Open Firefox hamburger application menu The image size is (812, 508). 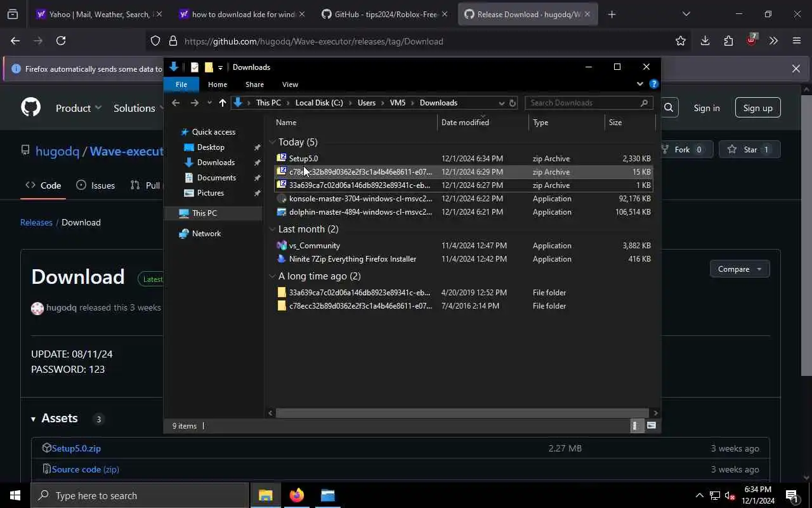pos(797,41)
